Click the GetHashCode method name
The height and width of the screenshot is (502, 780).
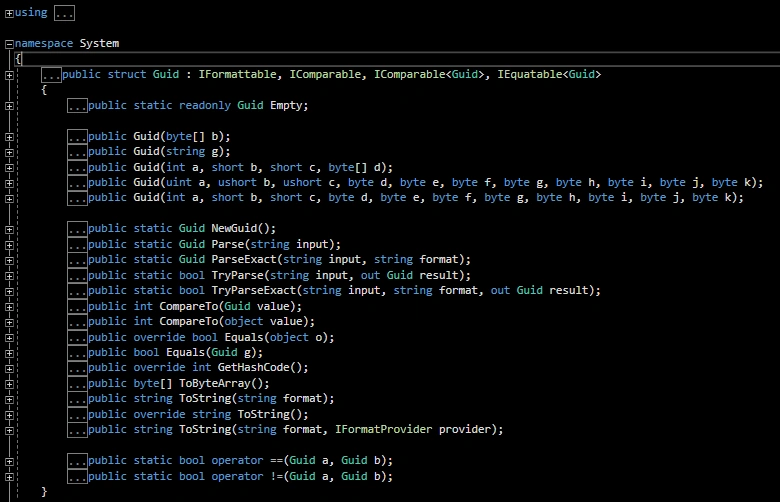tap(254, 367)
